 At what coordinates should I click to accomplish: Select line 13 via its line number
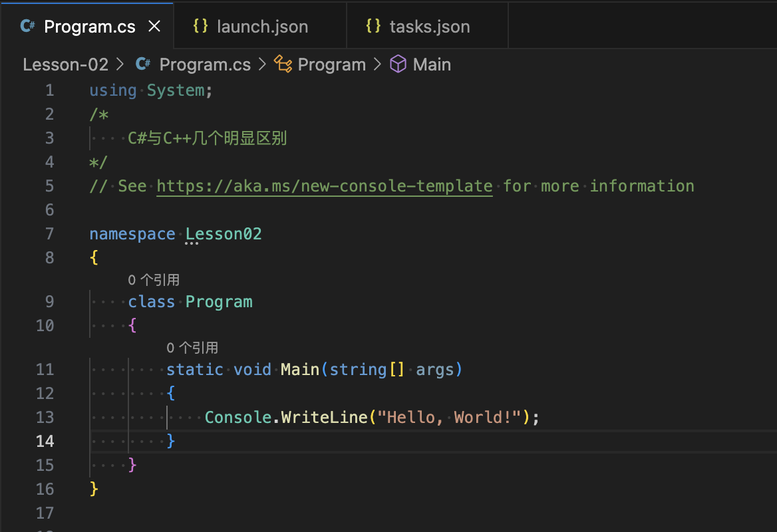pos(45,418)
